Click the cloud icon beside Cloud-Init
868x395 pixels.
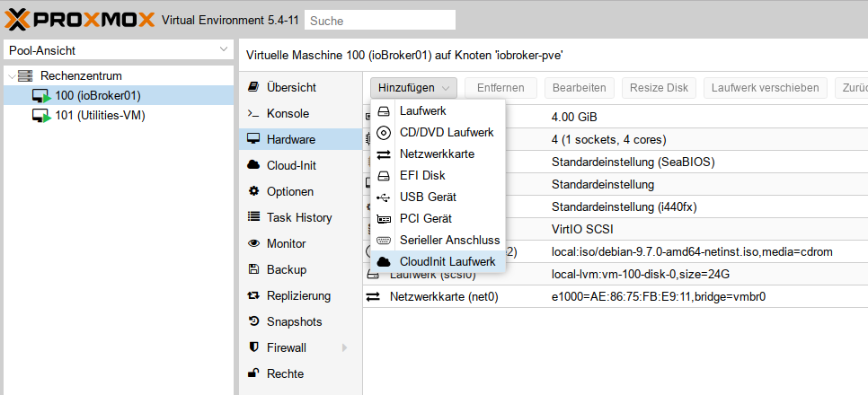coord(253,165)
